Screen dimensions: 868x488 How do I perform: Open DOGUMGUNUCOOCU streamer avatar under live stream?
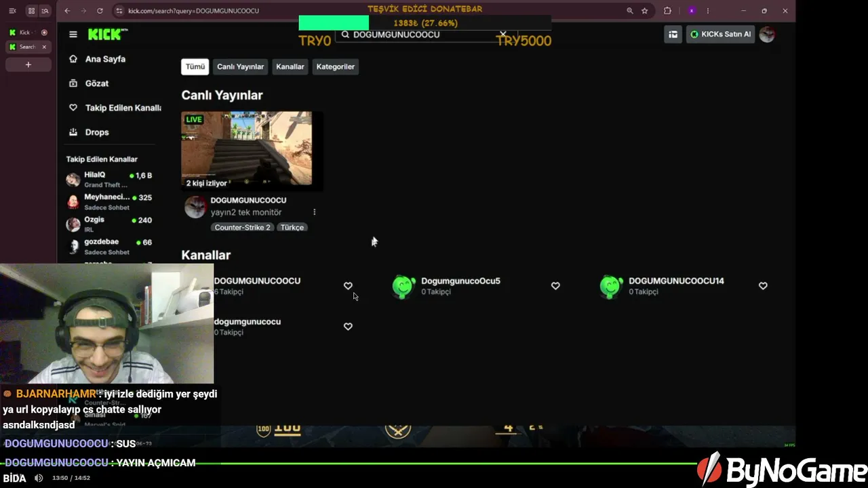(195, 207)
